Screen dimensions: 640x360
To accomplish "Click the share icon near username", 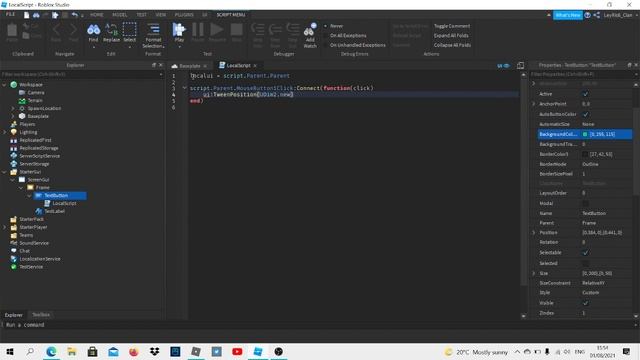I will [x=597, y=15].
